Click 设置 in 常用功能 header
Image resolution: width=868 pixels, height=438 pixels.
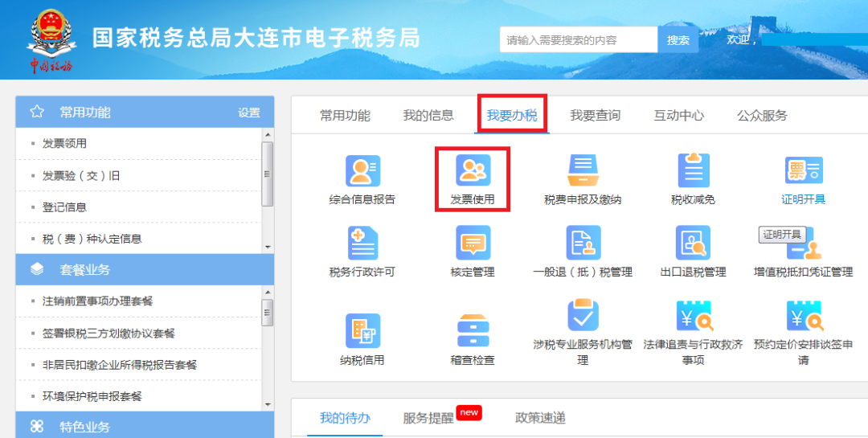[x=249, y=113]
